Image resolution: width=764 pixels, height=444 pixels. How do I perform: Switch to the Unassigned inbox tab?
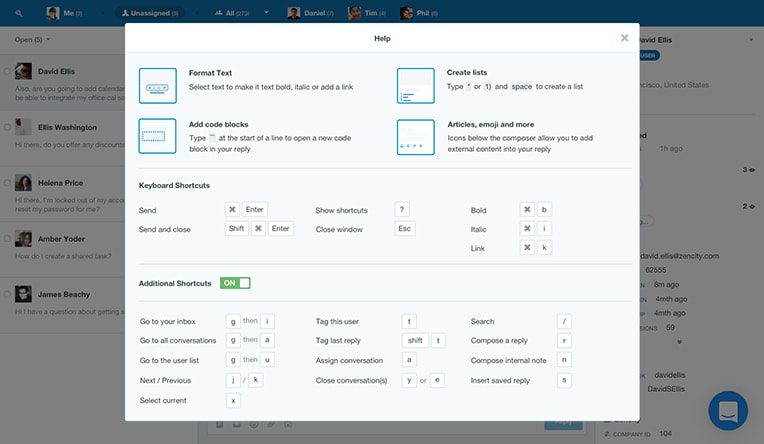tap(150, 13)
